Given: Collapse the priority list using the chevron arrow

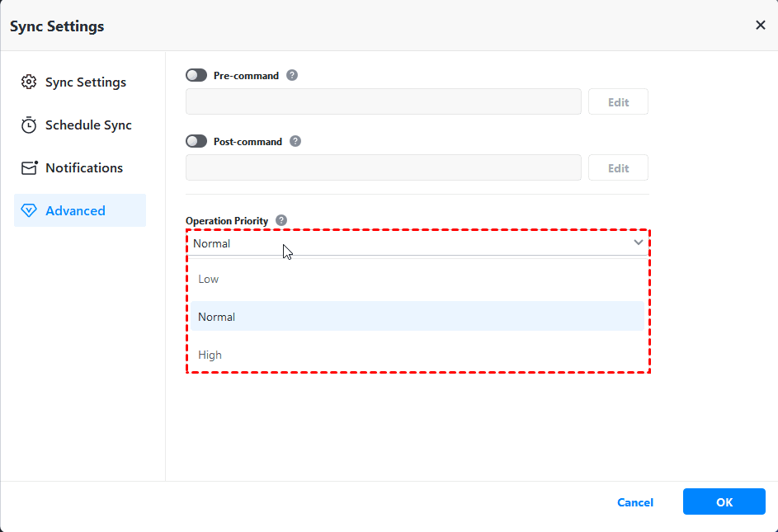Looking at the screenshot, I should (x=638, y=242).
